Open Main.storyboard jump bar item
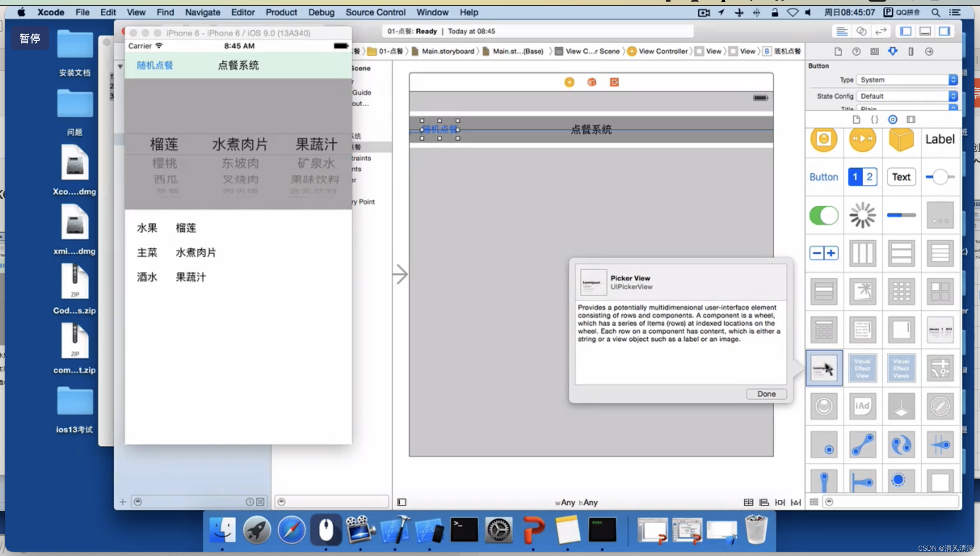 click(443, 51)
